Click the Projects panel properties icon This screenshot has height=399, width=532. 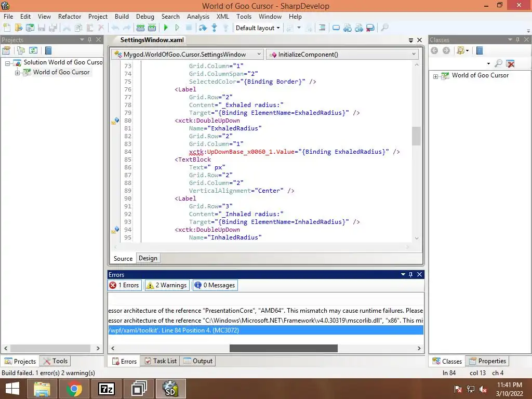pos(6,50)
